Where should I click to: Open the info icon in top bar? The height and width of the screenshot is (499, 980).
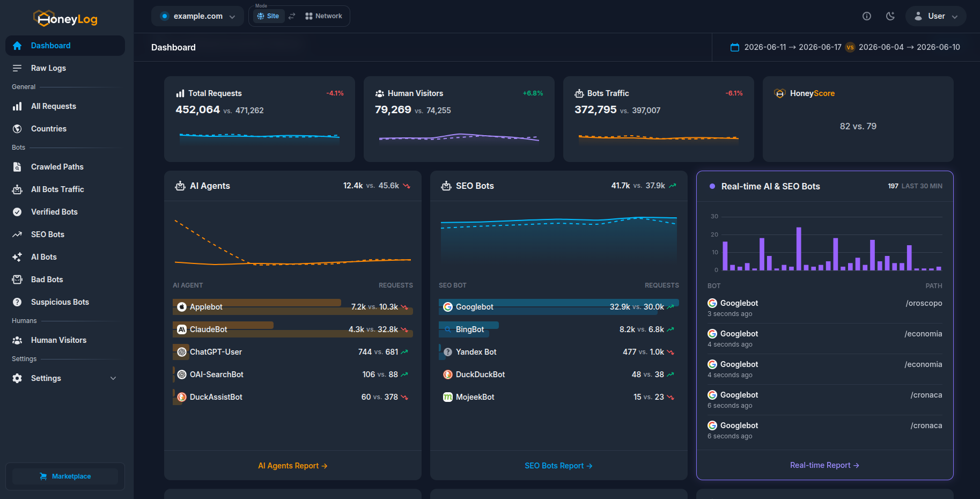pyautogui.click(x=867, y=16)
